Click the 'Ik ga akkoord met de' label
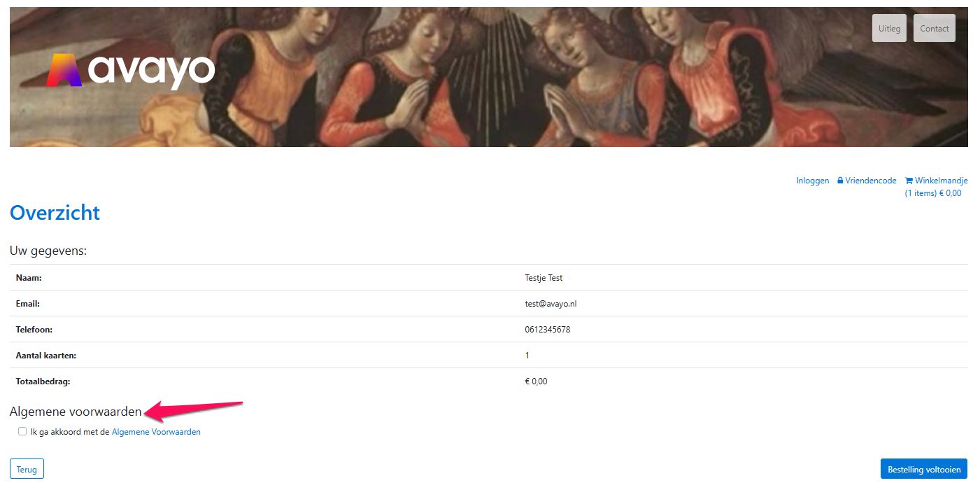The image size is (980, 490). [x=70, y=432]
